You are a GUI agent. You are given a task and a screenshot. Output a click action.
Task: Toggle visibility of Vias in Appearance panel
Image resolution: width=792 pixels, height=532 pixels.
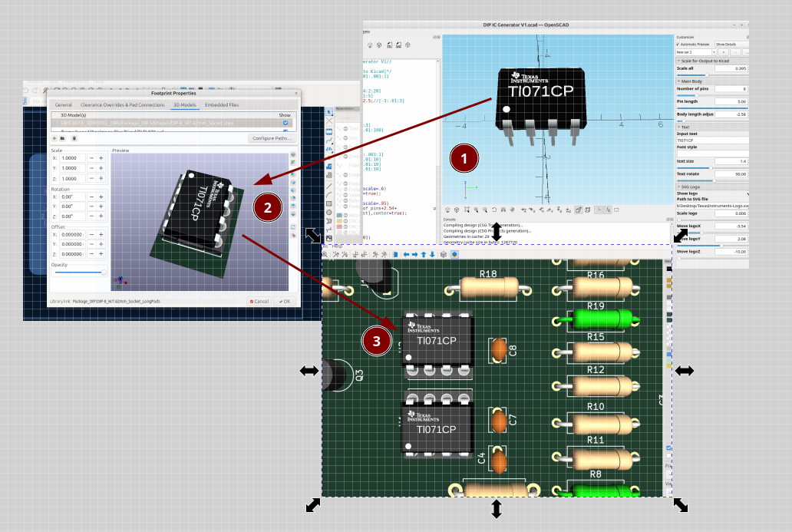point(345,138)
